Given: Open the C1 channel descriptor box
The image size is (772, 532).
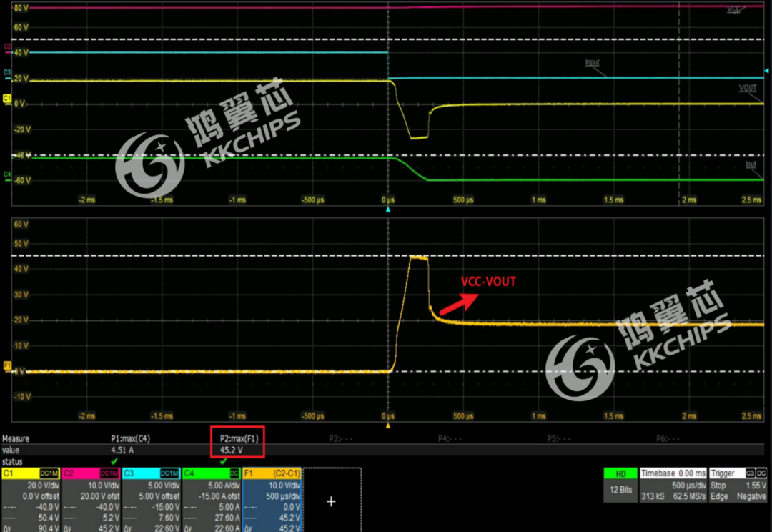Looking at the screenshot, I should pyautogui.click(x=30, y=500).
